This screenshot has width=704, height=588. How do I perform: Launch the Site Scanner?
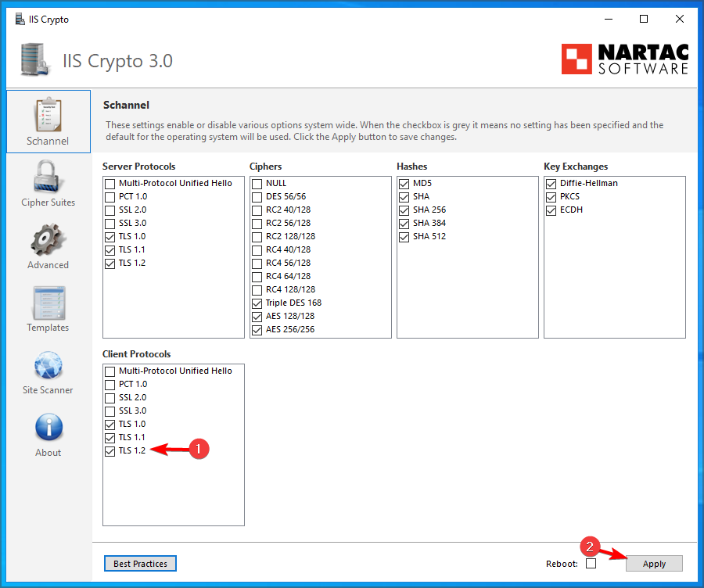[48, 371]
